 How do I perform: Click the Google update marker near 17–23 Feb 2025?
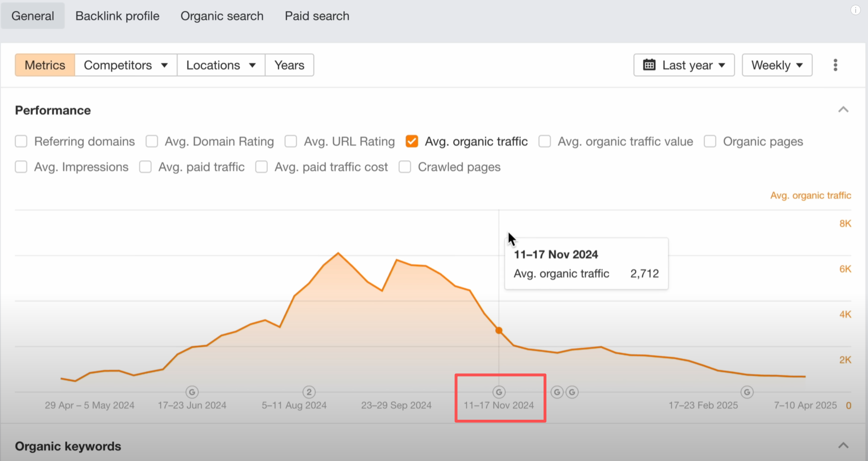tap(747, 392)
